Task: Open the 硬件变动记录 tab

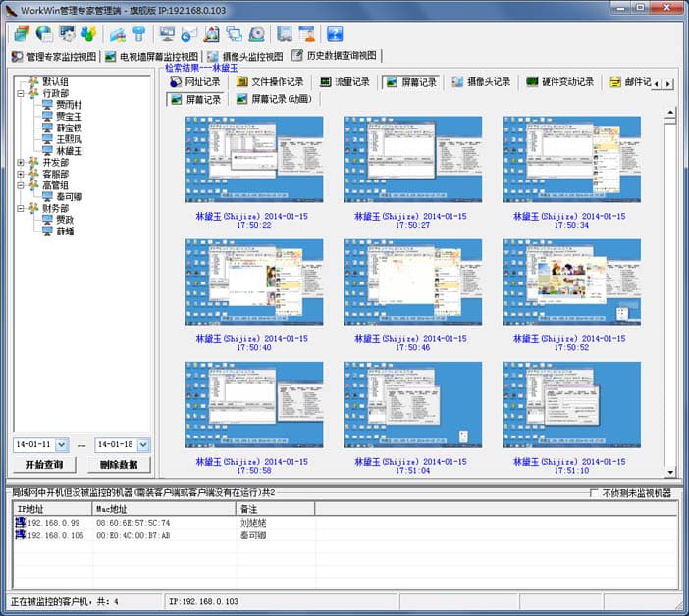Action: 560,81
